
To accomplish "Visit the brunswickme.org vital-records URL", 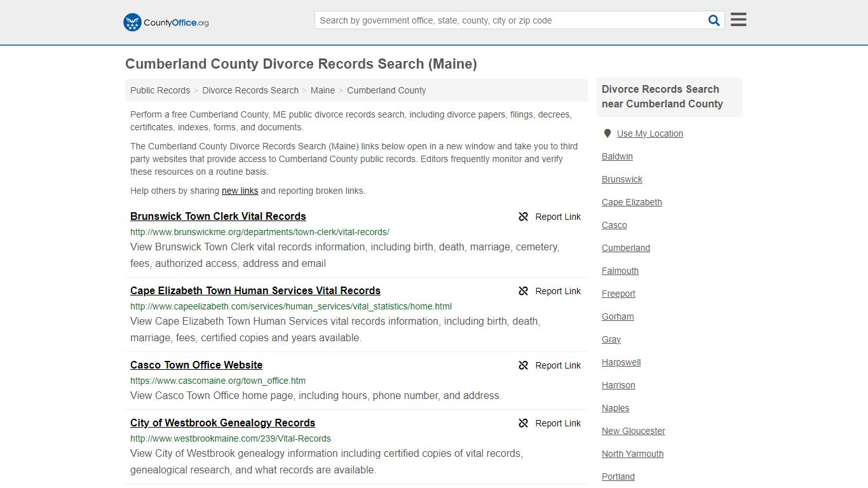I will tap(260, 232).
